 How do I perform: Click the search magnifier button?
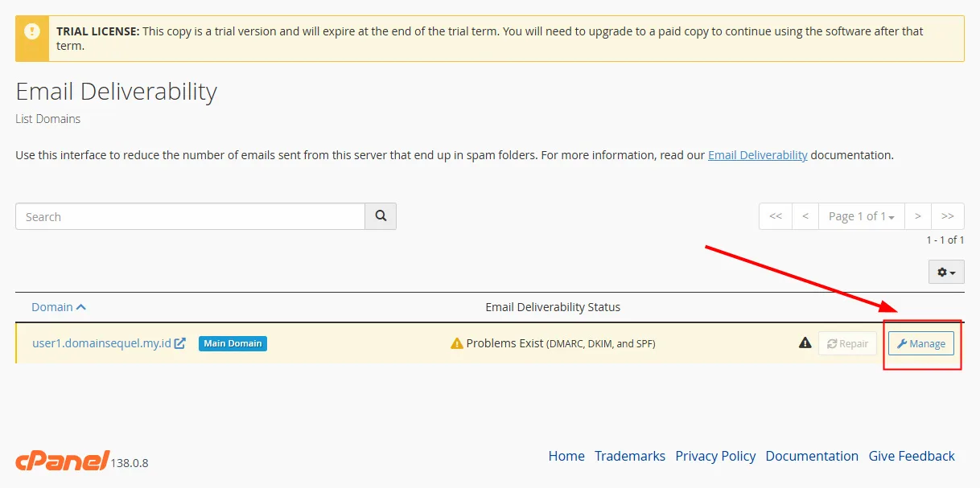click(381, 216)
